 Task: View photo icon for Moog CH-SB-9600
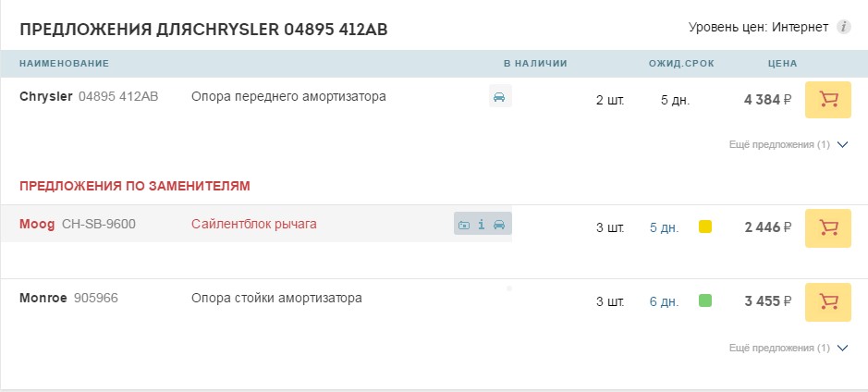pos(464,225)
